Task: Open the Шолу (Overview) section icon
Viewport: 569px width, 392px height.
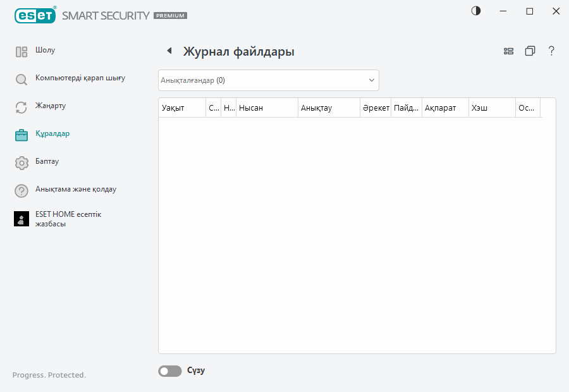Action: tap(21, 51)
